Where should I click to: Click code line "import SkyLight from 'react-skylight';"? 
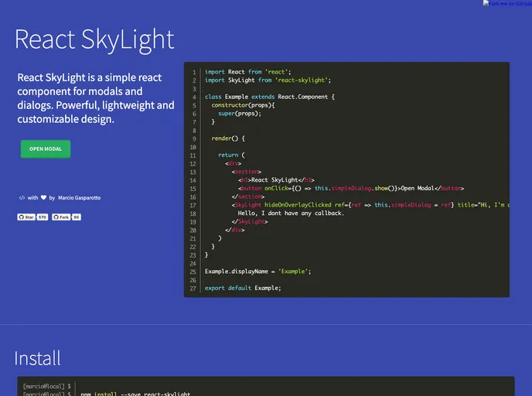pyautogui.click(x=268, y=80)
